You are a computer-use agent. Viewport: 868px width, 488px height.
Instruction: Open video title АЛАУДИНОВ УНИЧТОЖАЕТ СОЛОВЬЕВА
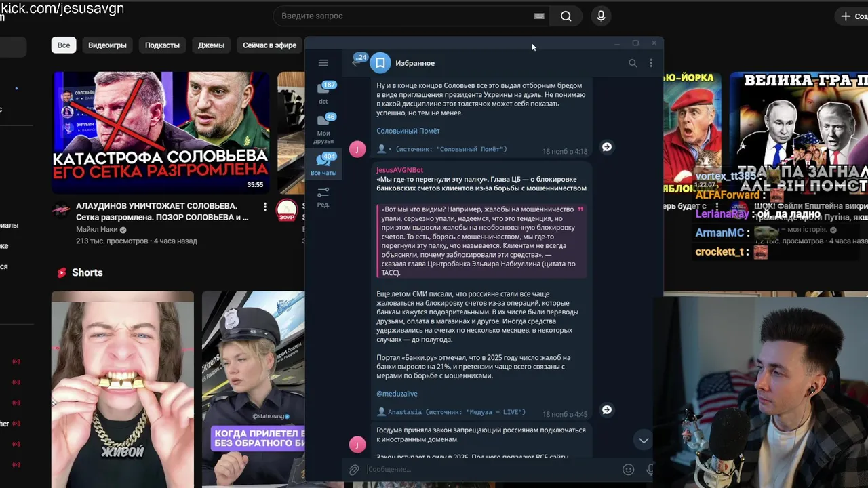point(162,211)
